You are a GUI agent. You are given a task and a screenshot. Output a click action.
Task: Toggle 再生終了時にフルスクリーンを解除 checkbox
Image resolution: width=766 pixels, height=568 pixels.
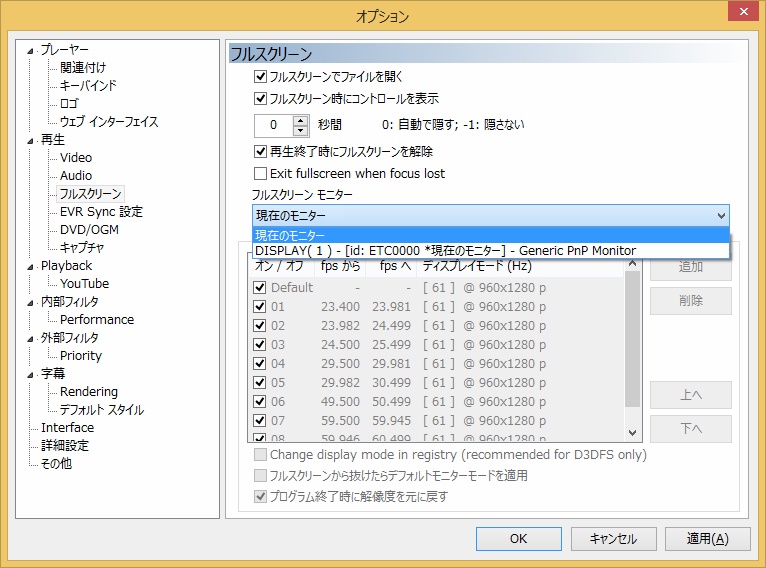(x=260, y=151)
